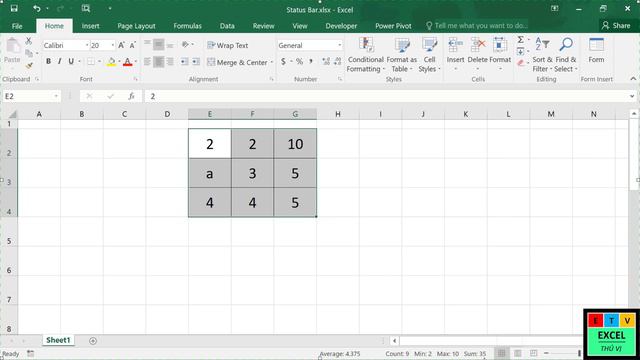Apply Comma Style format
This screenshot has width=640, height=360.
pos(311,62)
